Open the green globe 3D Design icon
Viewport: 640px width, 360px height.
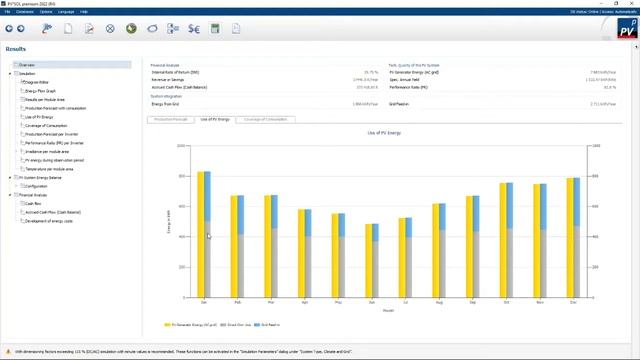[131, 29]
